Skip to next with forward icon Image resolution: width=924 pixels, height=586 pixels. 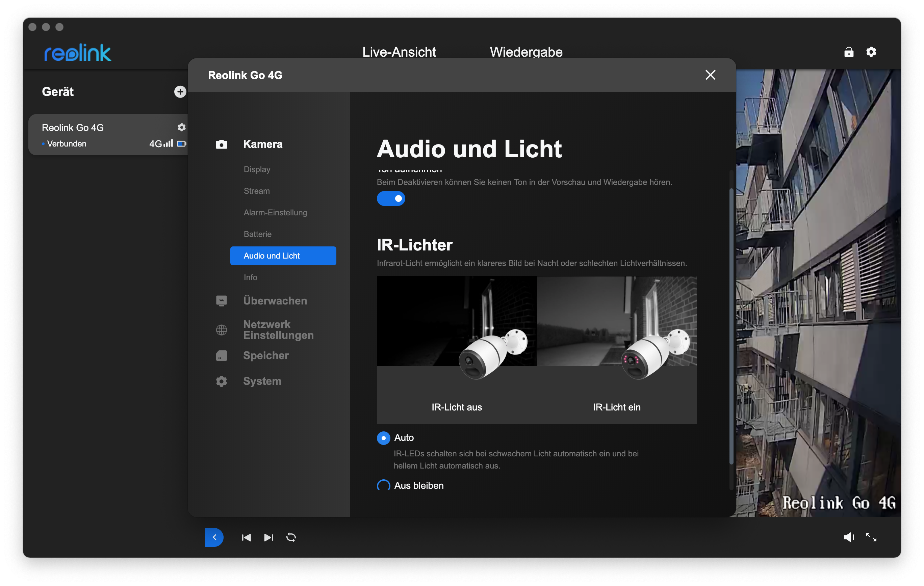[x=268, y=537]
